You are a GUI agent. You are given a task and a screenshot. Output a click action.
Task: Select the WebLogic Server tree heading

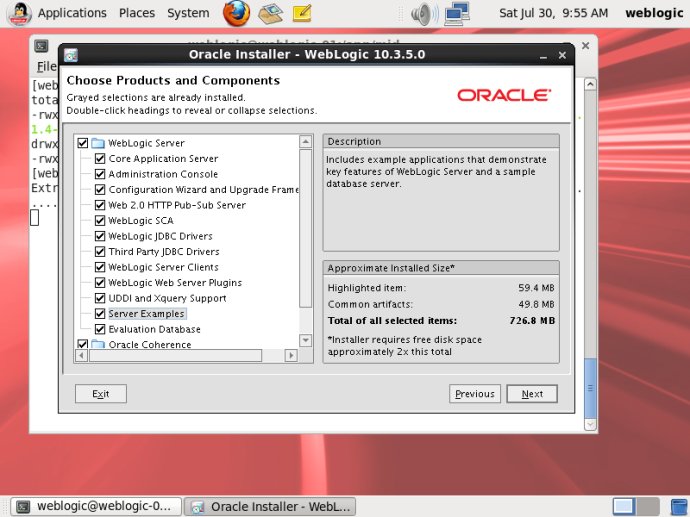pos(146,143)
